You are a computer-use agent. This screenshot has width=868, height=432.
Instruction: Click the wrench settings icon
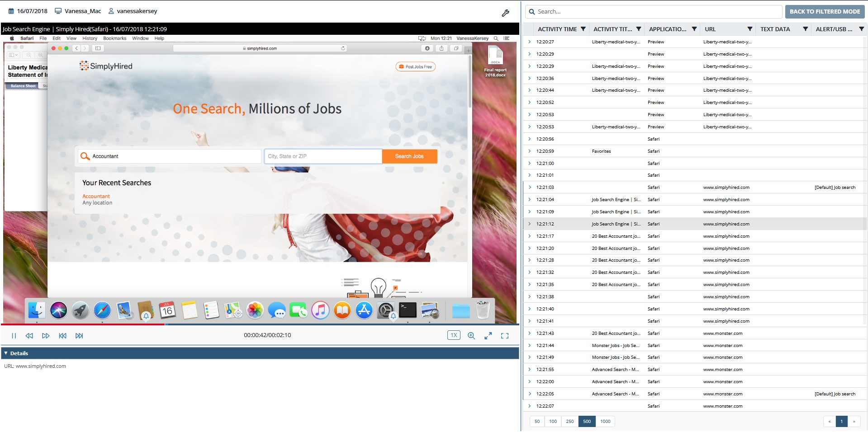click(506, 13)
